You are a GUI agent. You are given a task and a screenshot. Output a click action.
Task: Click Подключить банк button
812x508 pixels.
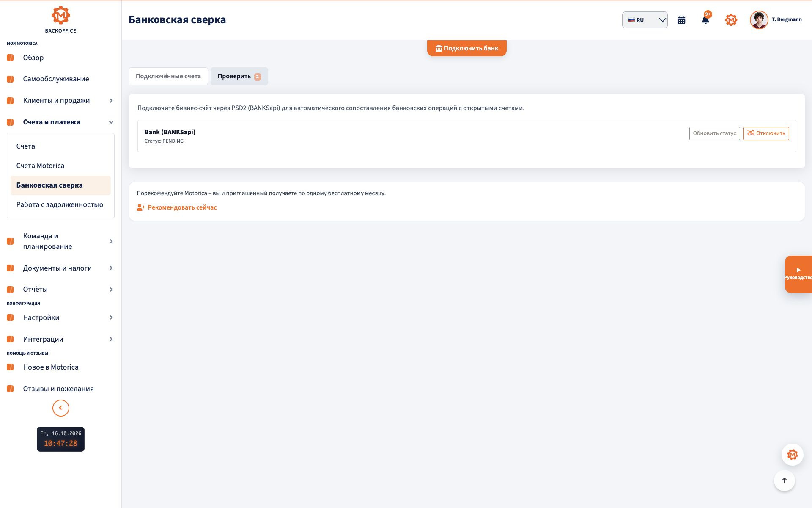pyautogui.click(x=467, y=48)
